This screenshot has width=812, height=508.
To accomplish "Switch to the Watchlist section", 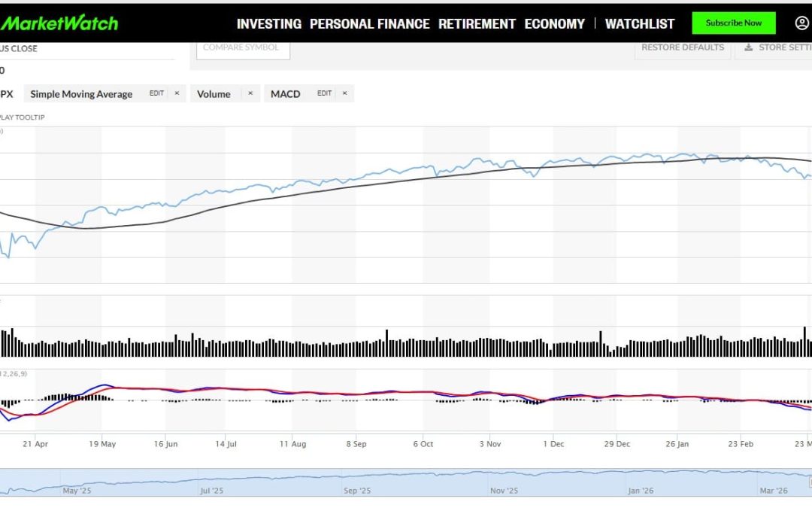I will coord(640,23).
